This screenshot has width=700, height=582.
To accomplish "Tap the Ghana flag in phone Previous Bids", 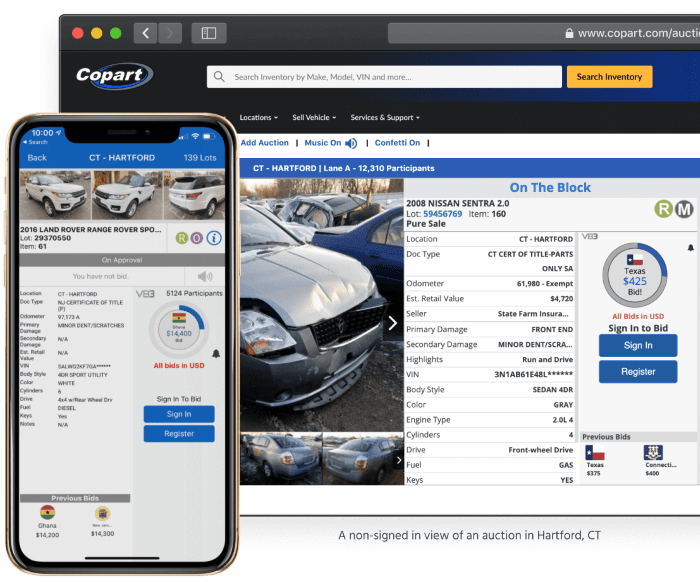I will point(47,512).
